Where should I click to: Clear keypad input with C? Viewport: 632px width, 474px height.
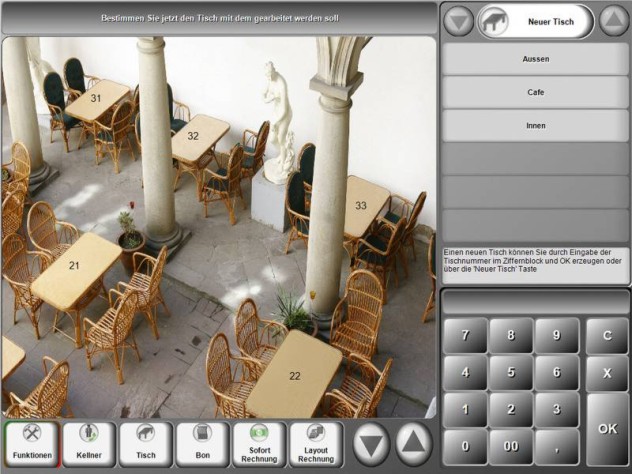(x=607, y=335)
